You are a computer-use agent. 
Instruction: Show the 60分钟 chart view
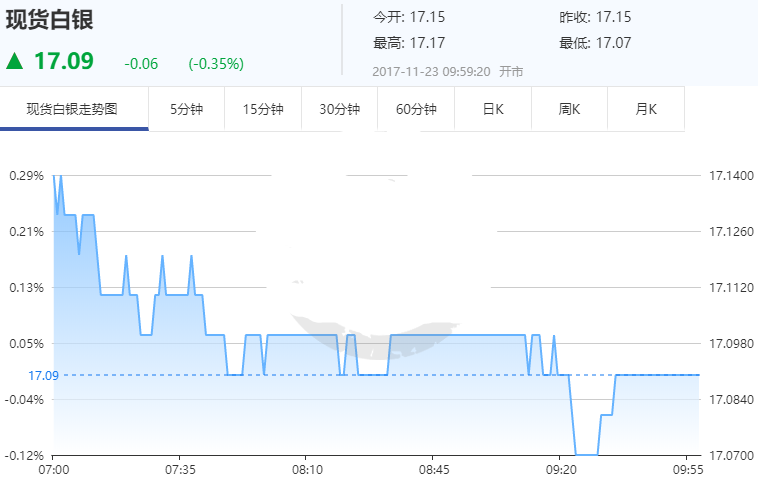[416, 109]
